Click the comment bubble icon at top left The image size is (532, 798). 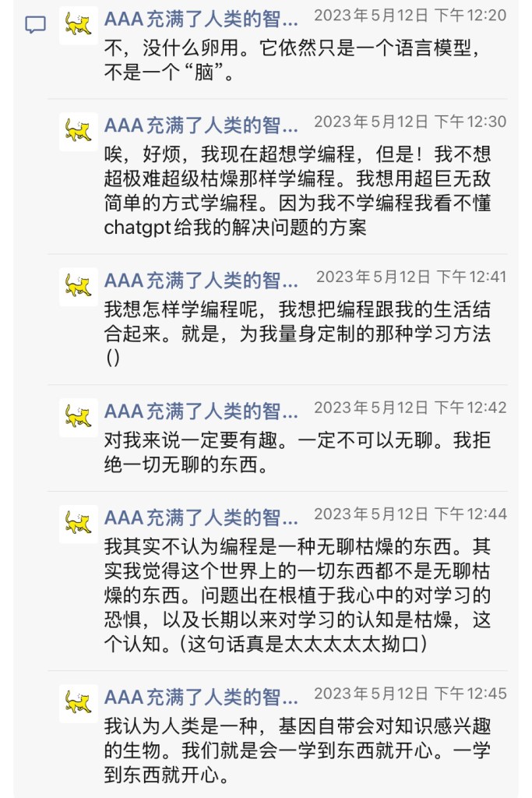tap(35, 25)
